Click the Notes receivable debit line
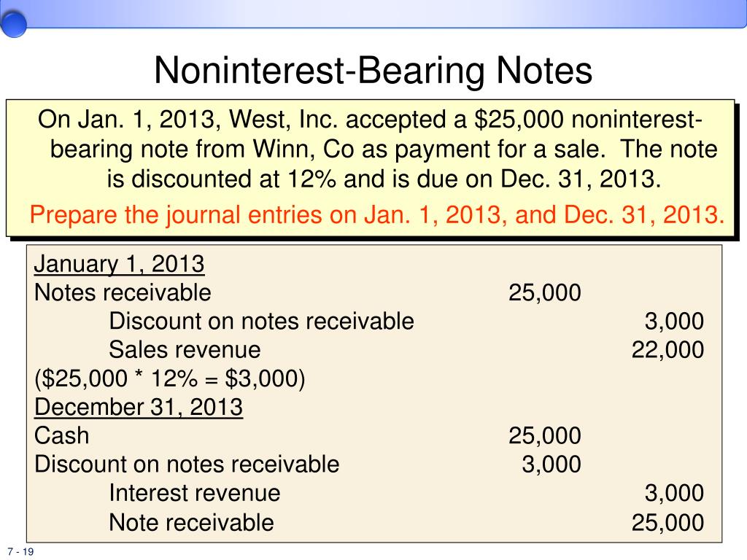The width and height of the screenshot is (747, 560). click(123, 292)
